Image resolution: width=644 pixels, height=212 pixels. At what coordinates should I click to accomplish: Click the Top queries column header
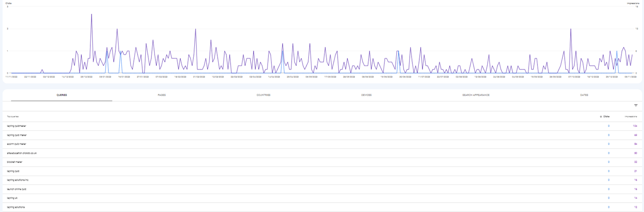tap(13, 117)
